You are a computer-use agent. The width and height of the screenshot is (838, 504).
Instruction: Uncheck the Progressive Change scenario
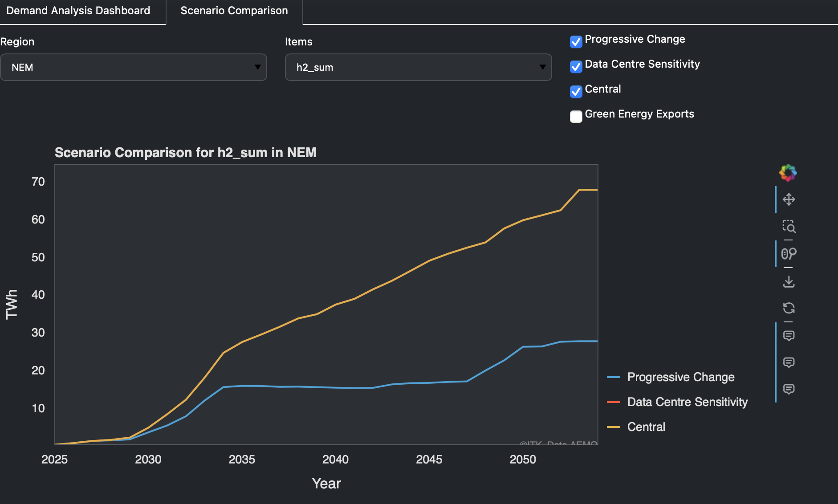(x=576, y=42)
